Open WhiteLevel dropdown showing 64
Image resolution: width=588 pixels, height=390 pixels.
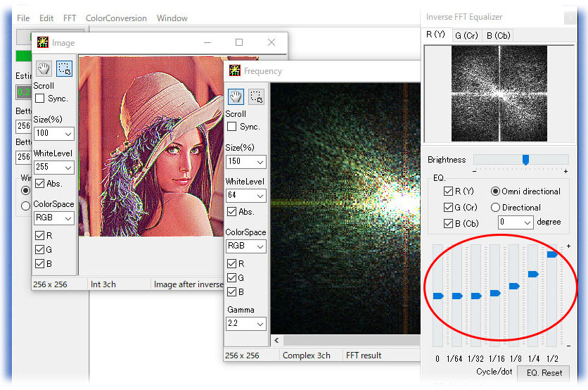tap(246, 195)
